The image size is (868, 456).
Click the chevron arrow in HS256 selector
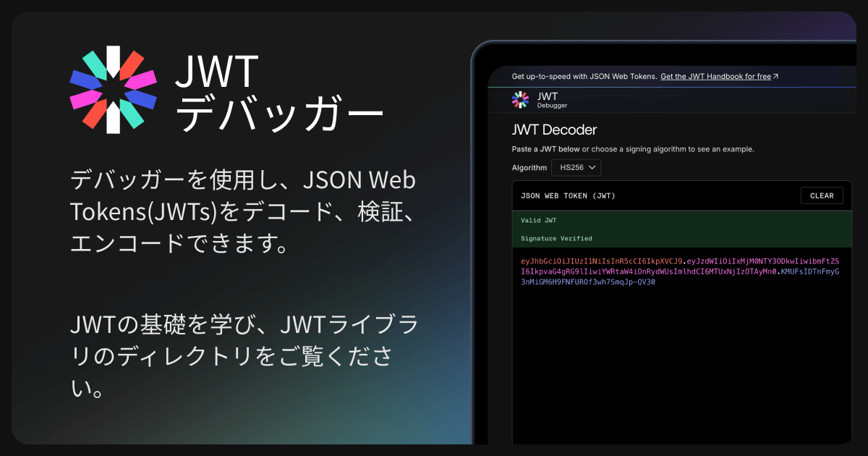592,168
